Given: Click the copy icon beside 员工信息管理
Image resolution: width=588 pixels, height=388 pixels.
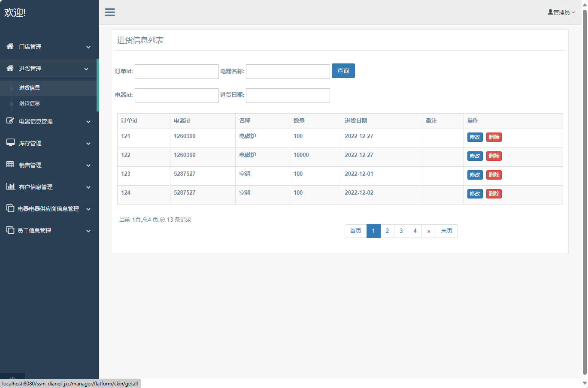Looking at the screenshot, I should tap(10, 230).
